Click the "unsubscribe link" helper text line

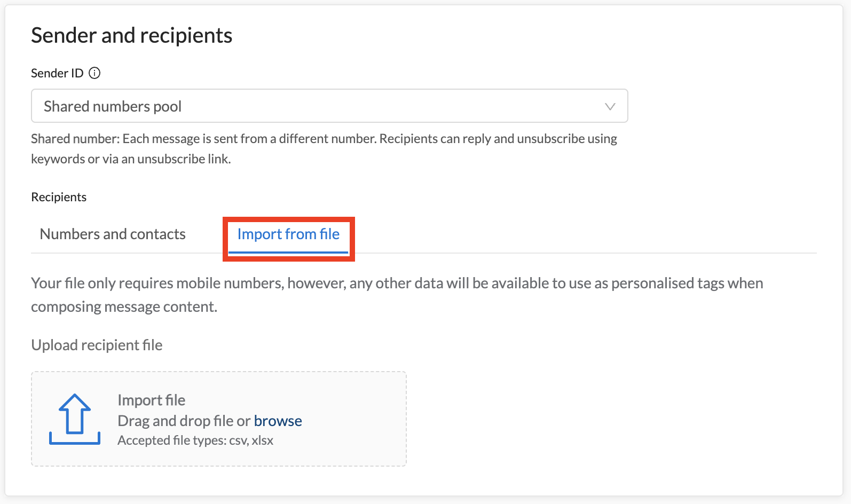tap(131, 159)
